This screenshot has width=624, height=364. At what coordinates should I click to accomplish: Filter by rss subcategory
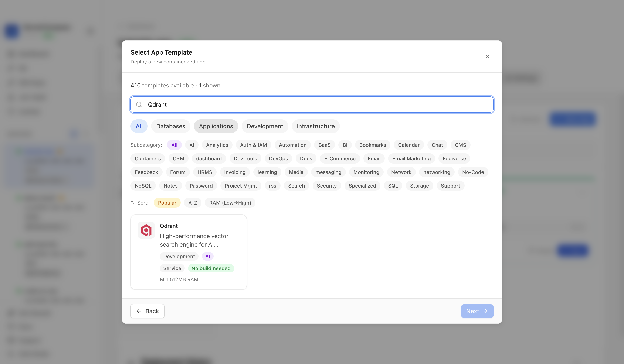point(272,186)
